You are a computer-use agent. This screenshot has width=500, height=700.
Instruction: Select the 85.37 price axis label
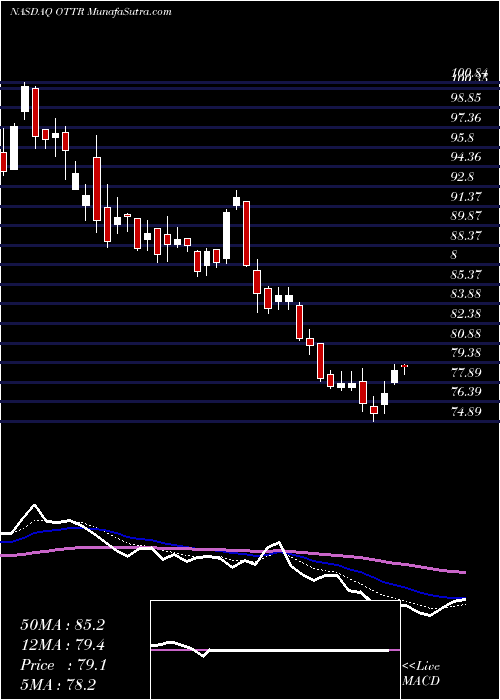[466, 275]
